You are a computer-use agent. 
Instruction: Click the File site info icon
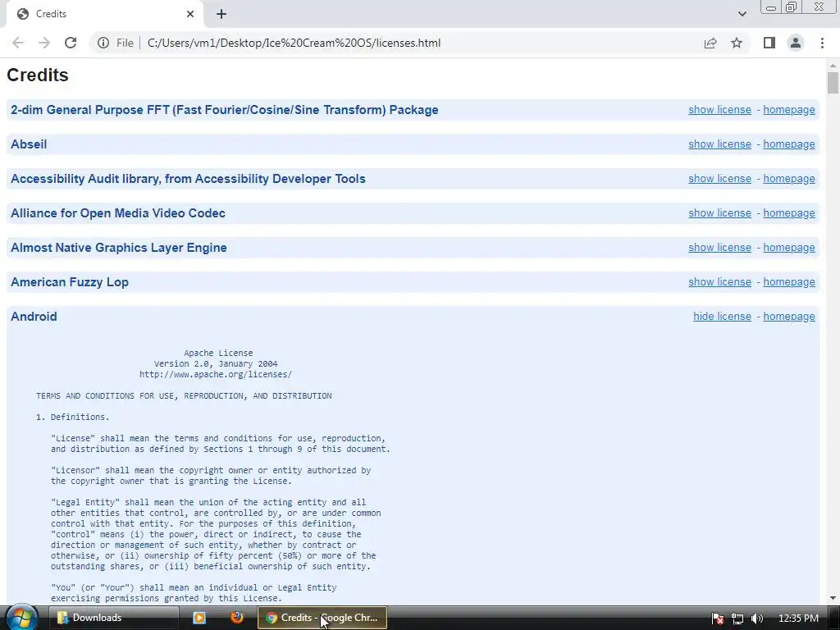click(x=103, y=43)
